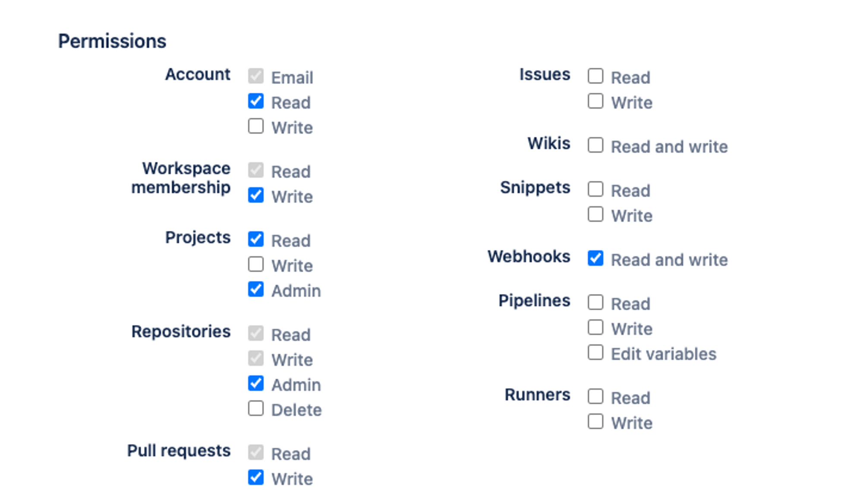863x504 pixels.
Task: Check Pipelines Read permission
Action: tap(595, 302)
